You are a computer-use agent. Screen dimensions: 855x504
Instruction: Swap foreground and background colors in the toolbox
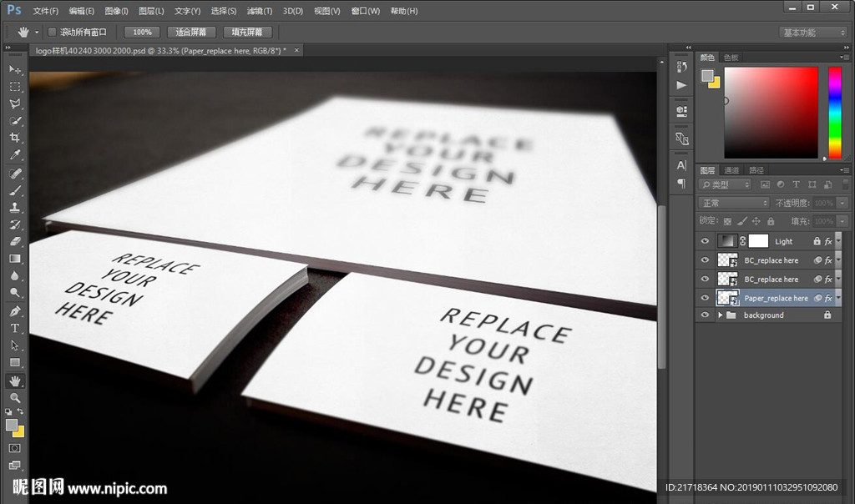20,411
